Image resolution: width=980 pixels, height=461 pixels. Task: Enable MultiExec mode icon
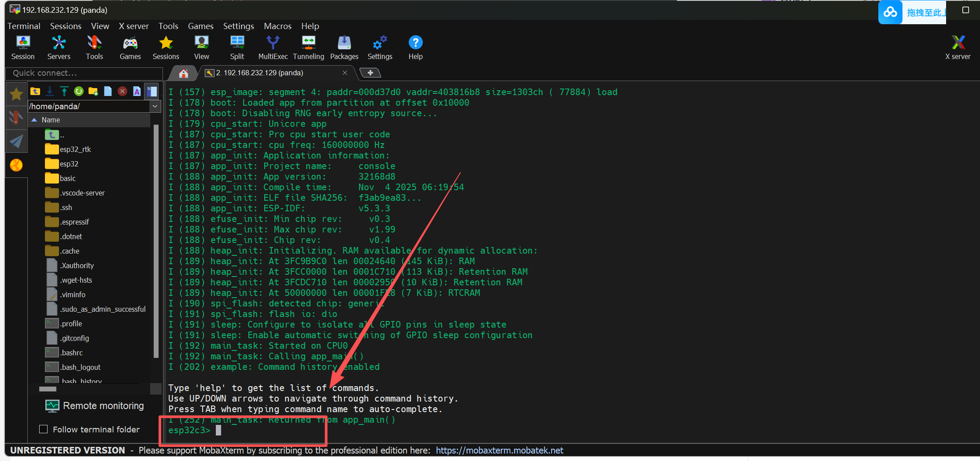[273, 48]
